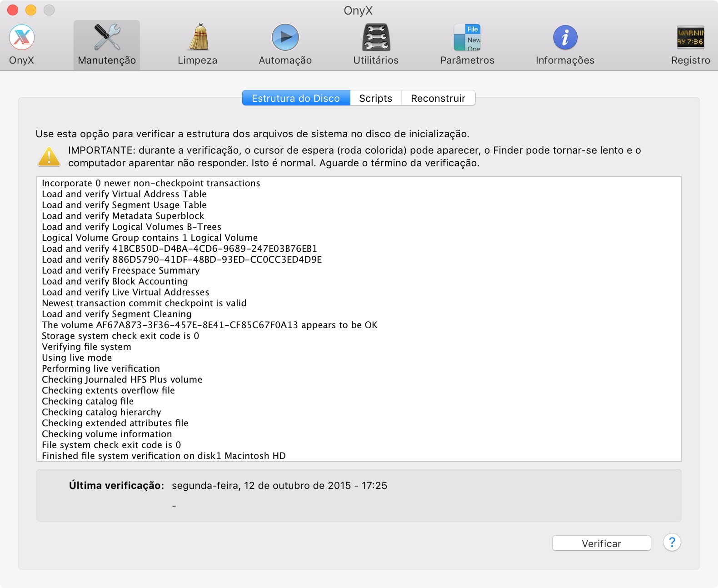Select line 'Load and verify Segment Cleaning'

pos(116,314)
